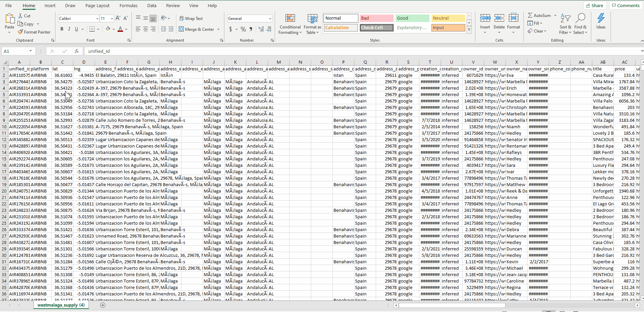This screenshot has width=644, height=312.
Task: Set Middle Align for cell text
Action: 146,18
